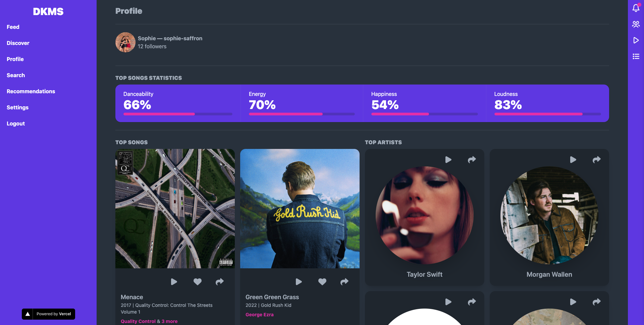This screenshot has height=325, width=644.
Task: Click Taylor Swift artist photo
Action: [x=425, y=215]
